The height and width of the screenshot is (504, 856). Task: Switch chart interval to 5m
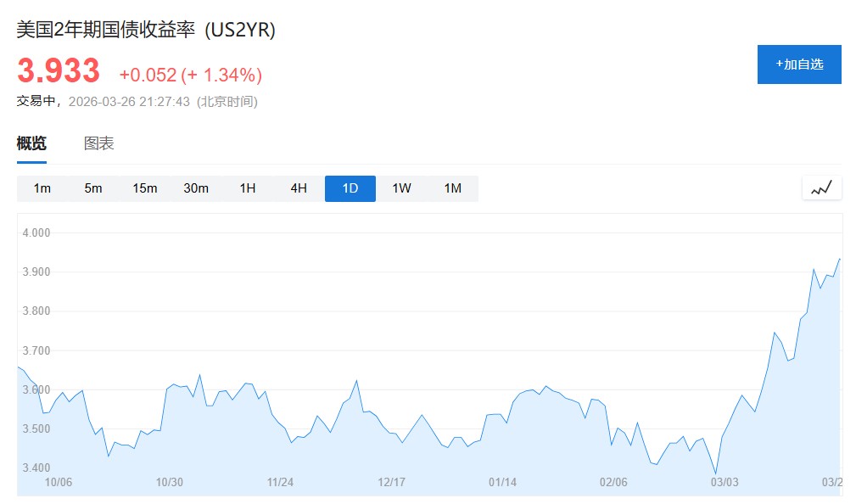click(93, 188)
